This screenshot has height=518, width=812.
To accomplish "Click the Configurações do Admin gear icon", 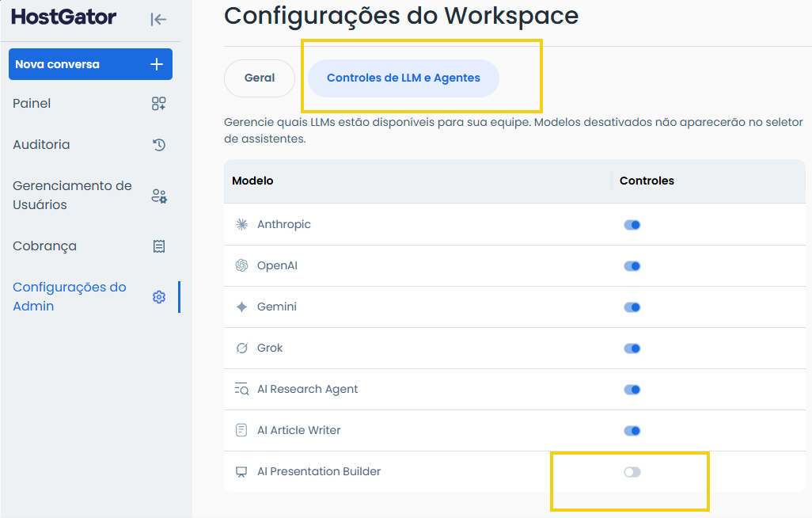I will point(159,297).
